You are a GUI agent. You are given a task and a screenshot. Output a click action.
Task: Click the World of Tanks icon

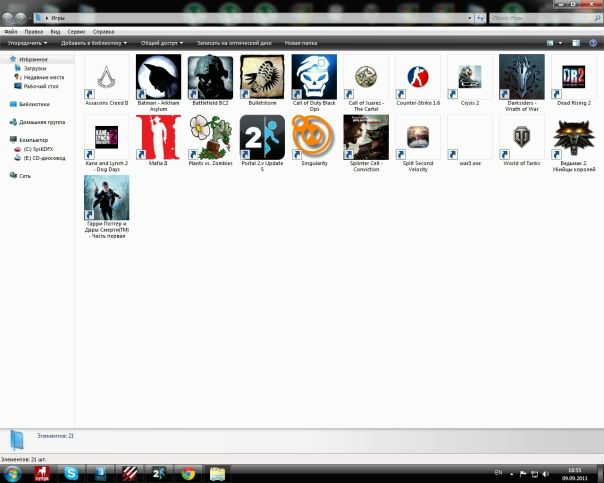(522, 137)
